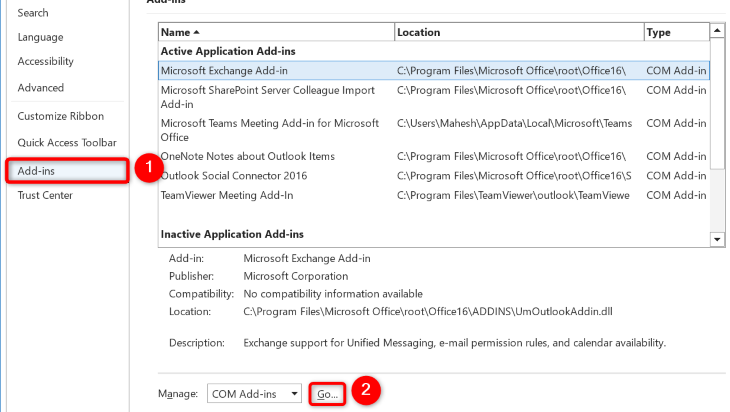
Task: Click the Go... button
Action: [x=327, y=394]
